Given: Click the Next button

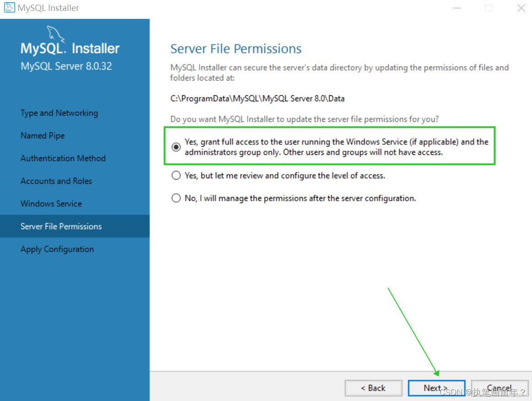Looking at the screenshot, I should point(436,388).
